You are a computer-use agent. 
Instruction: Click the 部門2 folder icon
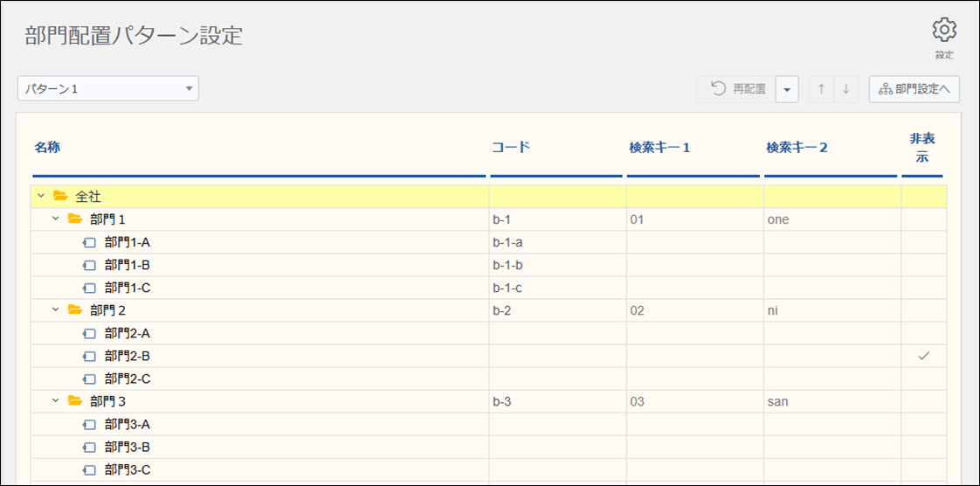(75, 310)
